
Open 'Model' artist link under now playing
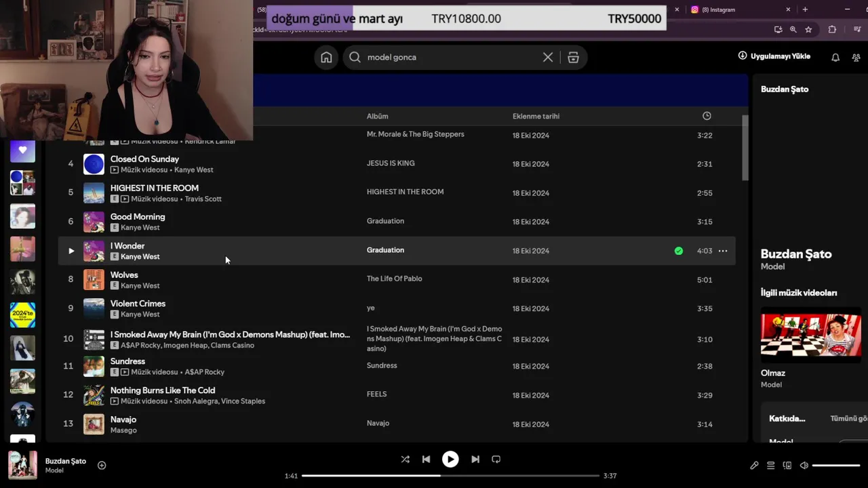coord(54,470)
